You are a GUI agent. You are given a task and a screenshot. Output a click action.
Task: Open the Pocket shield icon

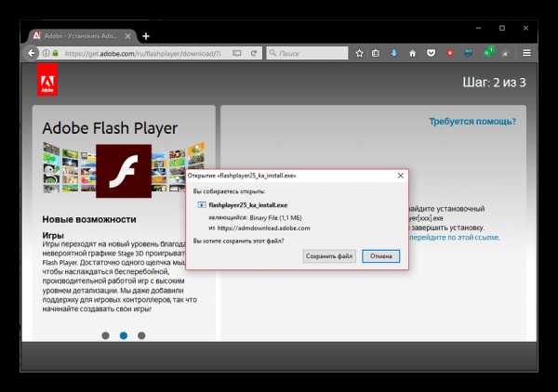pyautogui.click(x=431, y=53)
